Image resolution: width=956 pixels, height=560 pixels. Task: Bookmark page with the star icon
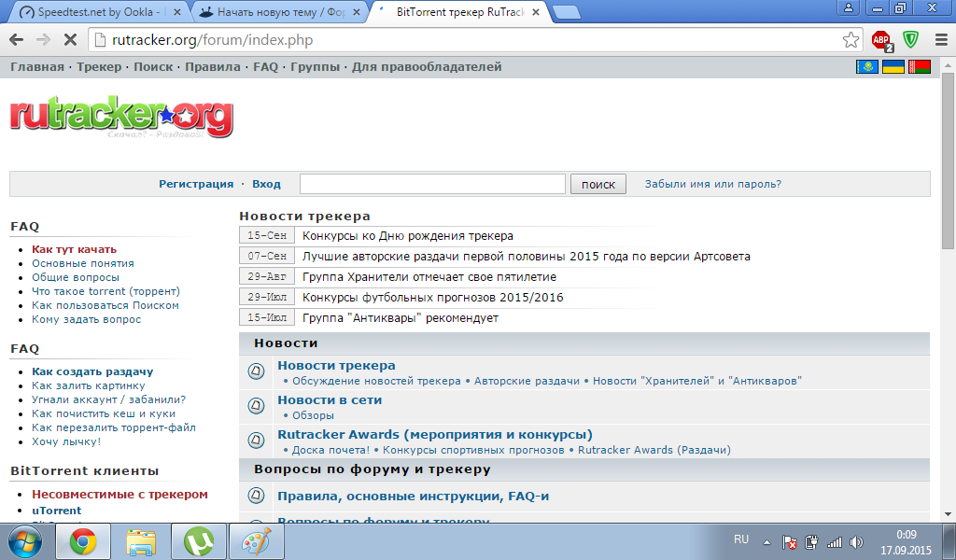coord(851,40)
